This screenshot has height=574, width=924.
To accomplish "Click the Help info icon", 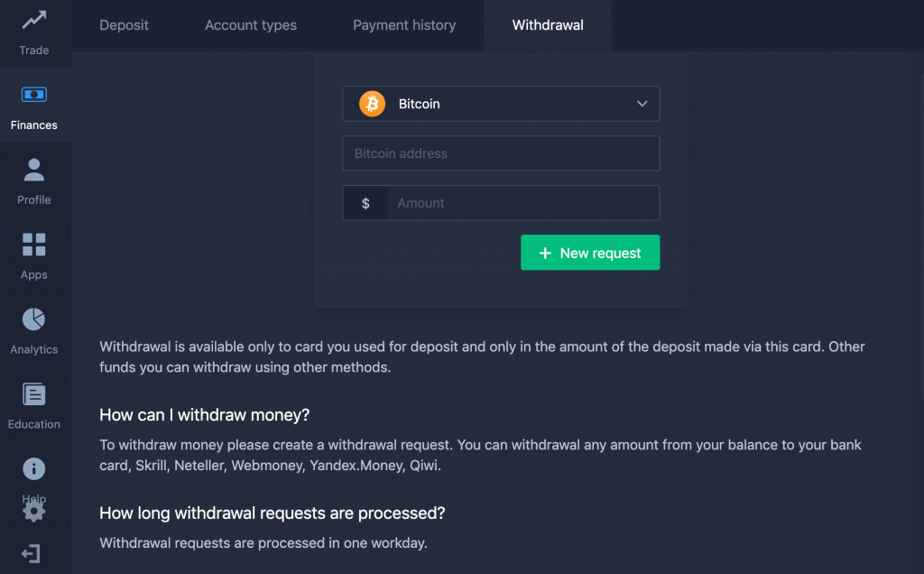I will [x=34, y=469].
